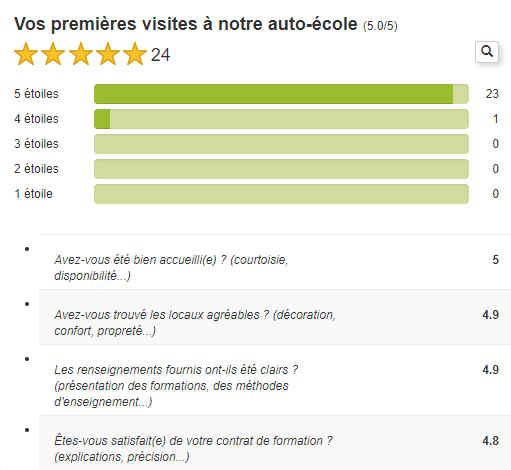This screenshot has height=470, width=511.
Task: Click the review count 24 next to stars
Action: [160, 55]
